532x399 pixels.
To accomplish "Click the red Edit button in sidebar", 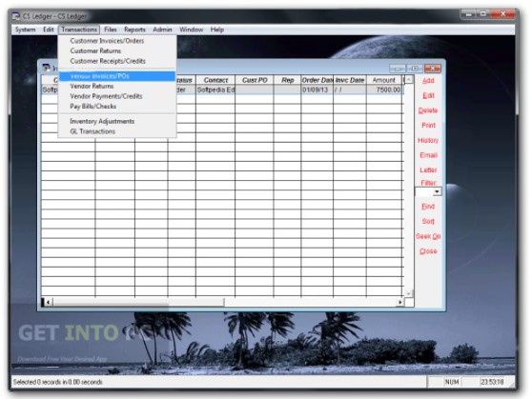I will pyautogui.click(x=428, y=95).
